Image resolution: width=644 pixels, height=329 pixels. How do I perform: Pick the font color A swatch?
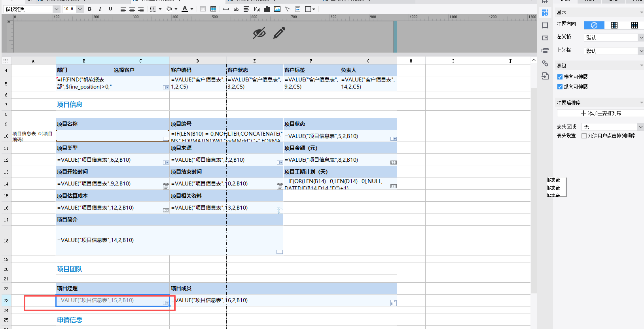185,9
